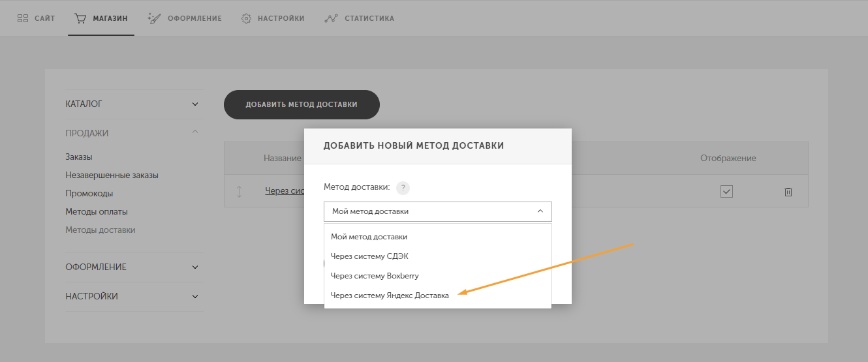Pick Через систему Boxberry option
The image size is (868, 362).
click(375, 276)
